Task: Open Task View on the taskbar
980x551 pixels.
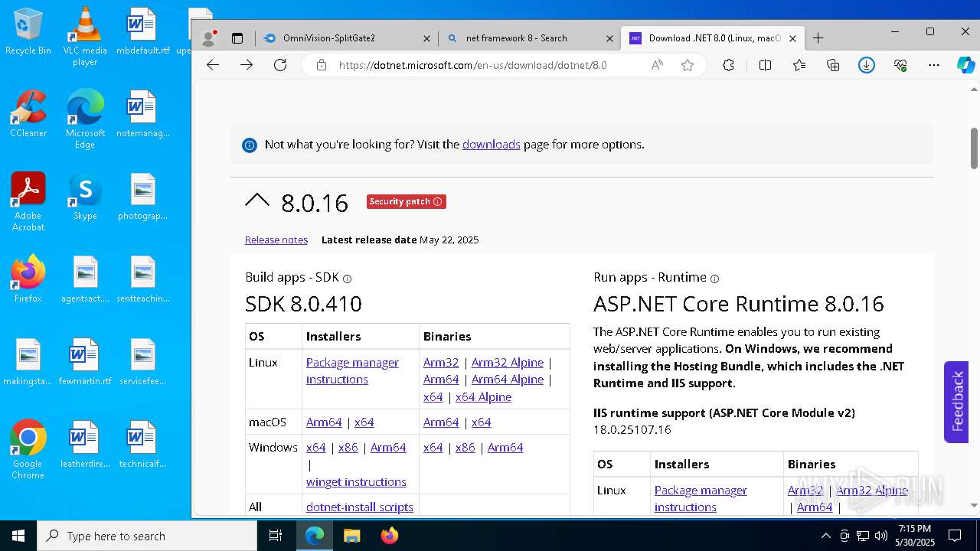Action: coord(276,536)
